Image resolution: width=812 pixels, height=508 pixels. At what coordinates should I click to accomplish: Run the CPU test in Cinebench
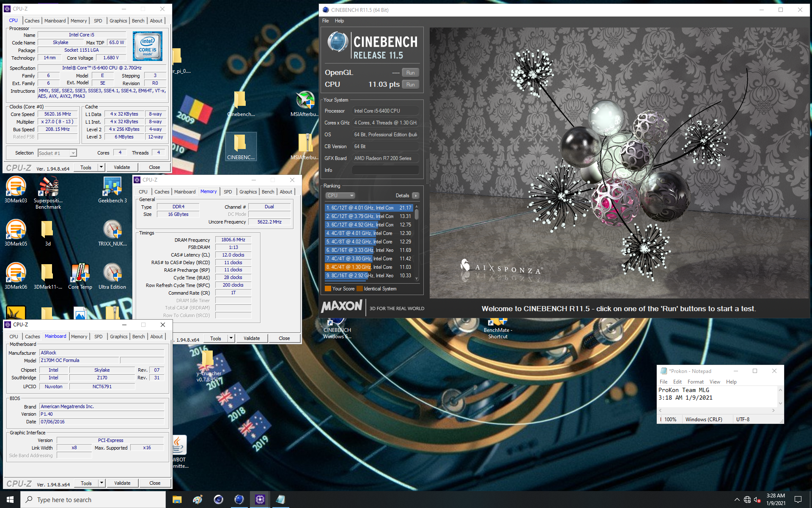point(410,85)
